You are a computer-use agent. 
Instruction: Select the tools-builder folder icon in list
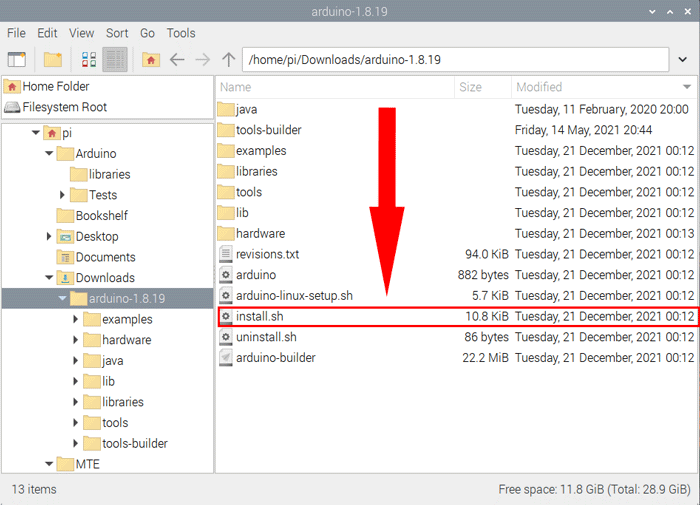pos(226,130)
